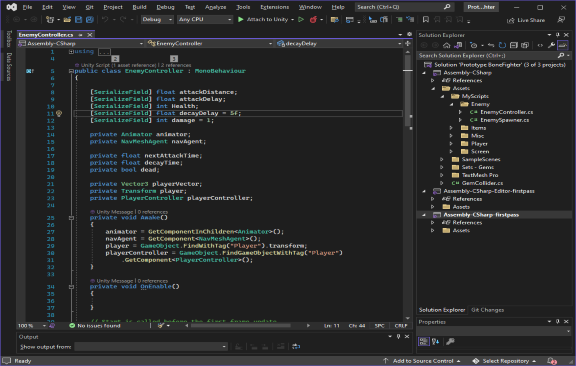The height and width of the screenshot is (366, 576).
Task: Refresh Solution Explorer with blue refresh icon
Action: (502, 45)
